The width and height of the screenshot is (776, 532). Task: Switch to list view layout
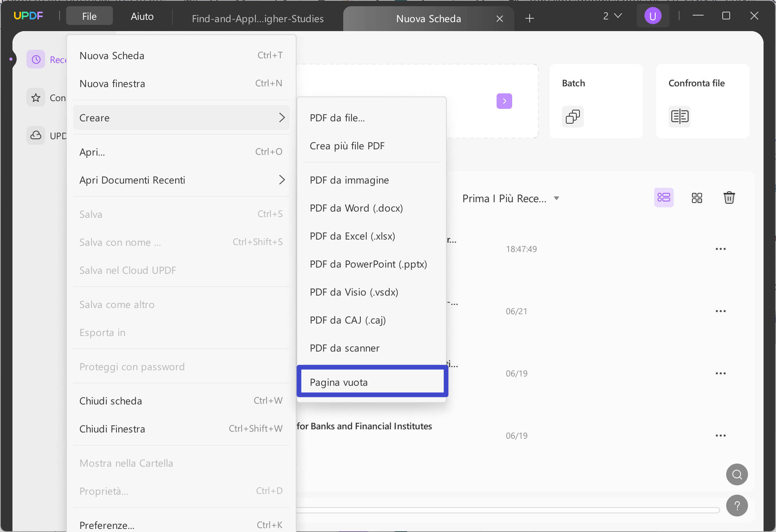tap(664, 198)
